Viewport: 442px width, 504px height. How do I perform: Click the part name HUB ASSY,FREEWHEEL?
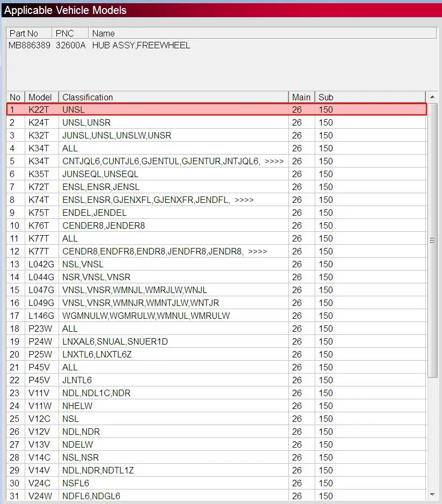[141, 45]
